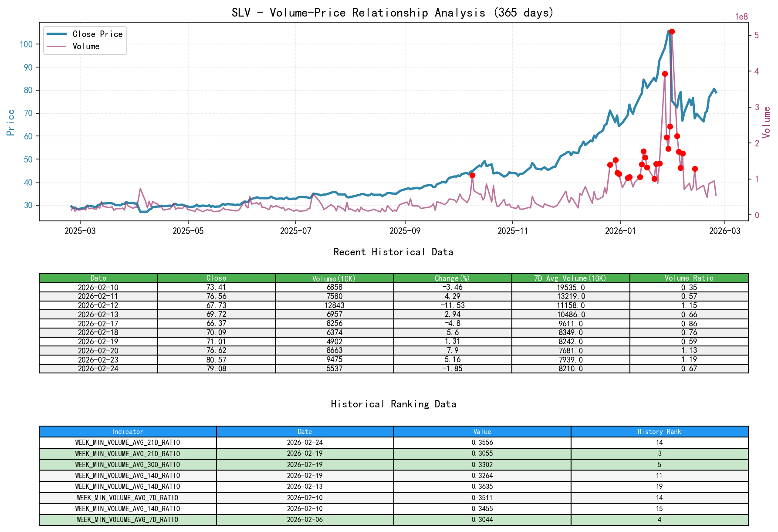Click the red marker near 2025-10 on chart

point(472,175)
